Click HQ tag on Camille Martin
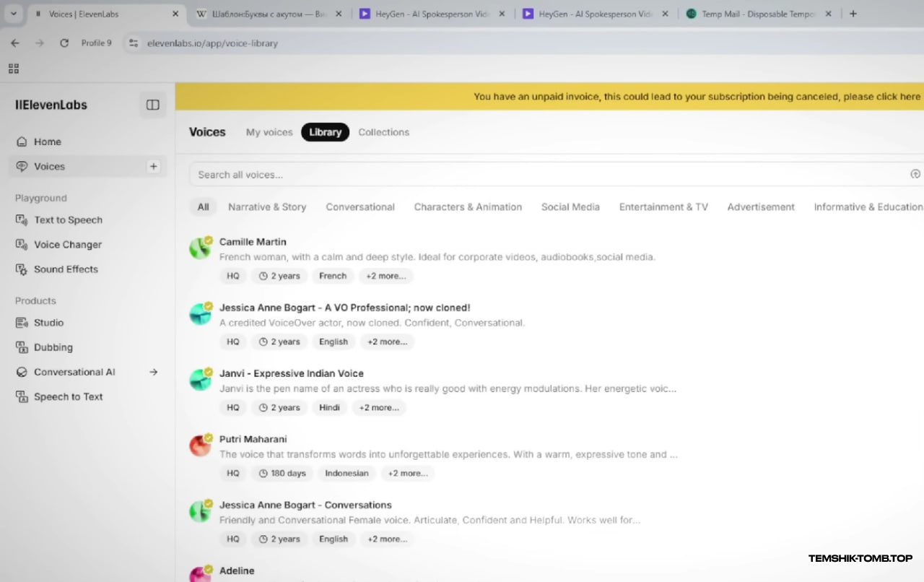 [x=233, y=276]
